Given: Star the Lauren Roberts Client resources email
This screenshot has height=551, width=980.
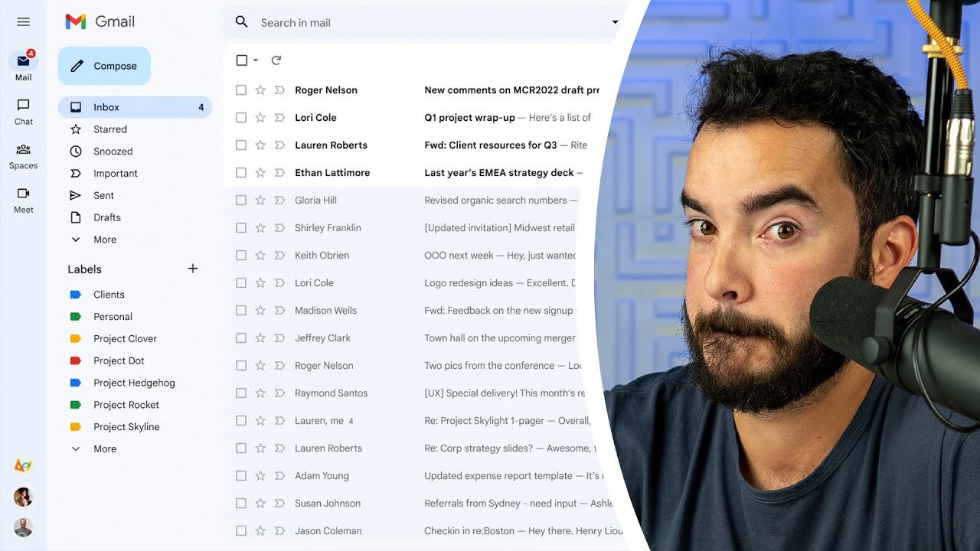Looking at the screenshot, I should 260,145.
